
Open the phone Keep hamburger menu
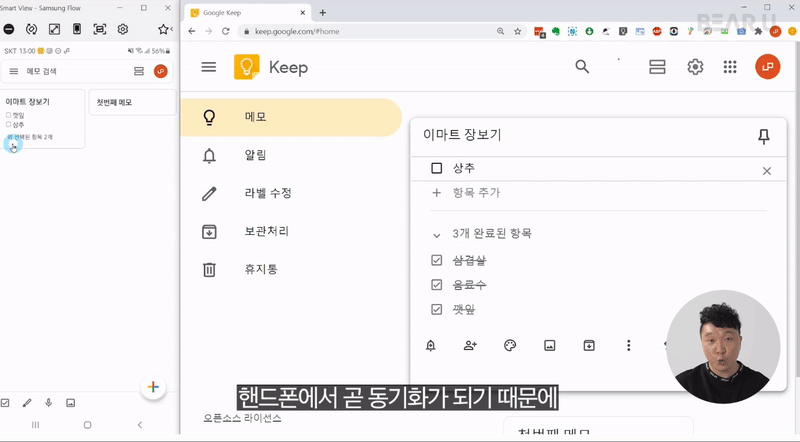(x=14, y=71)
